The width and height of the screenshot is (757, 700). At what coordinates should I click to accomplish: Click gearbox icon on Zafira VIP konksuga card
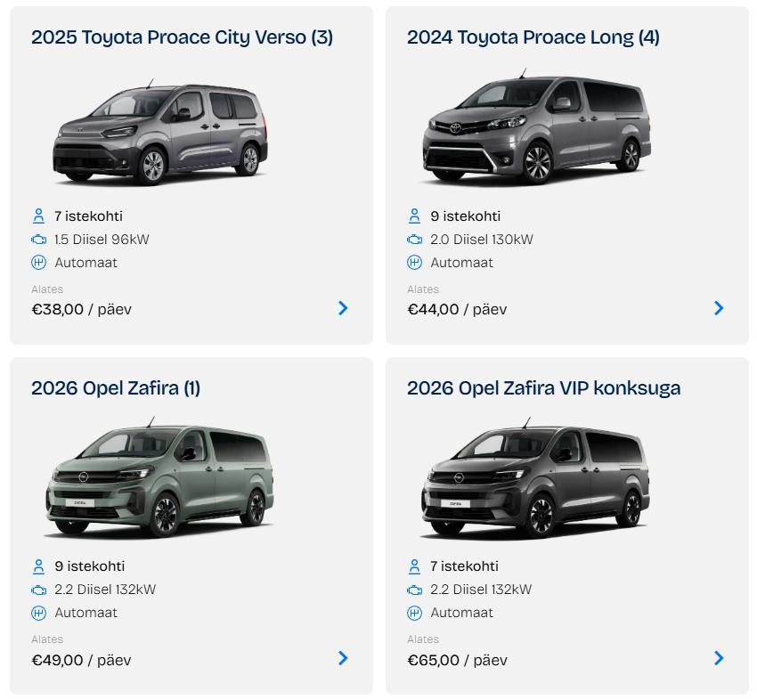414,613
